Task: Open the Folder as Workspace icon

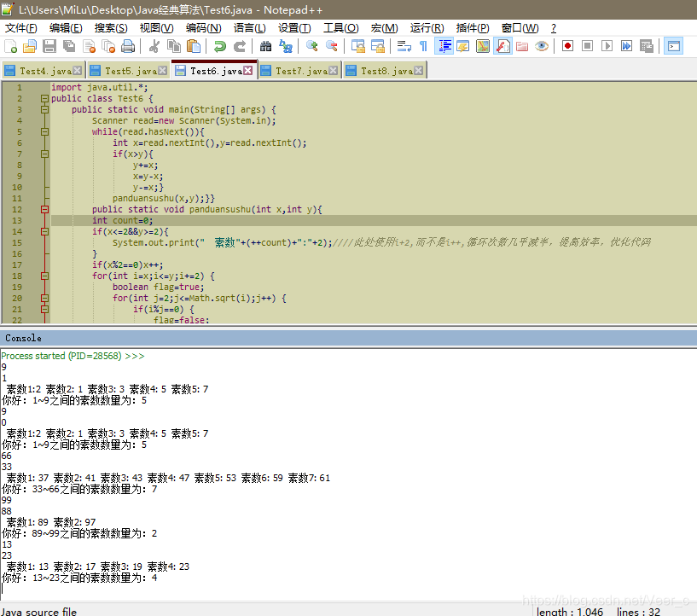Action: [522, 46]
